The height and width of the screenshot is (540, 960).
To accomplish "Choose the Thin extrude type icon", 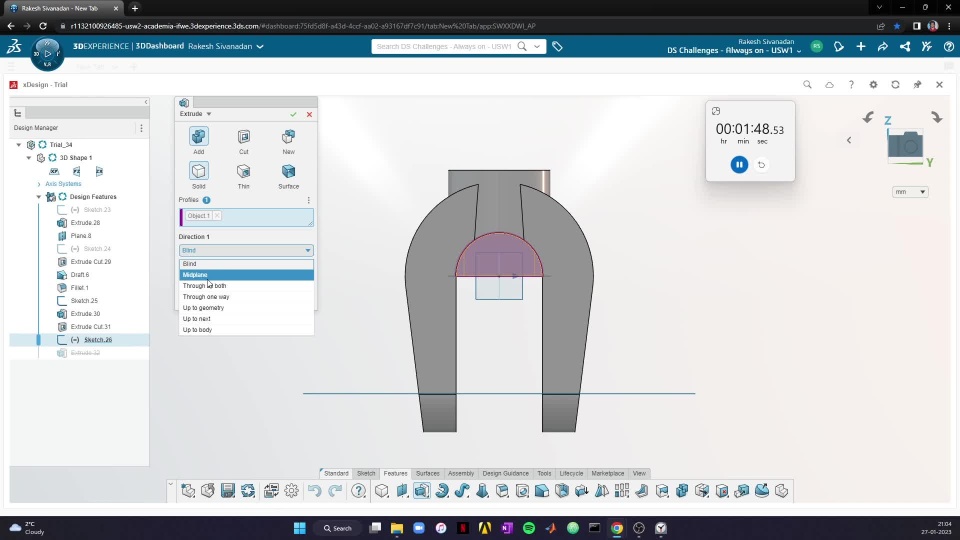I will 244,171.
